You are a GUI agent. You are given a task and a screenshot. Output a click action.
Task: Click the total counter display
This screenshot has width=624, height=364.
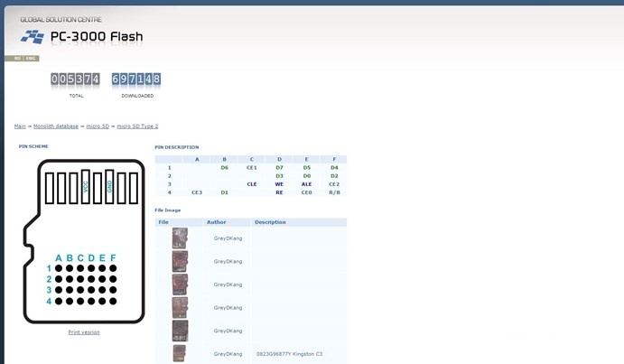tap(76, 79)
